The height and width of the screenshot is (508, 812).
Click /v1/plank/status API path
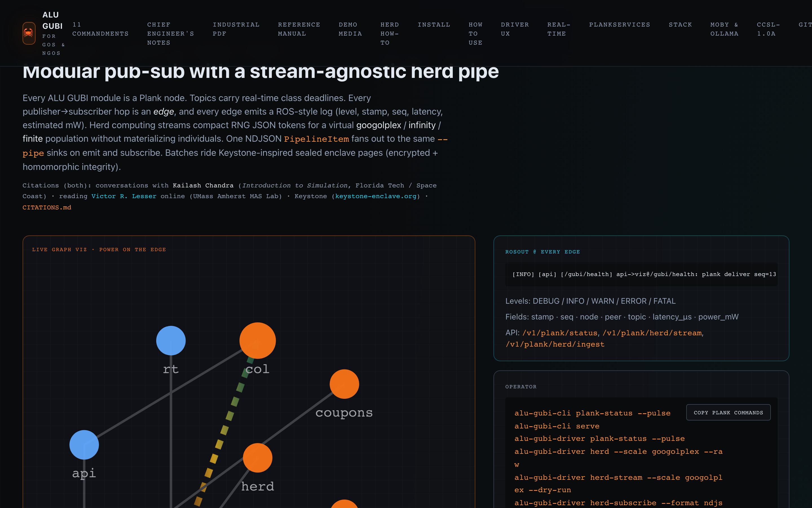[560, 333]
